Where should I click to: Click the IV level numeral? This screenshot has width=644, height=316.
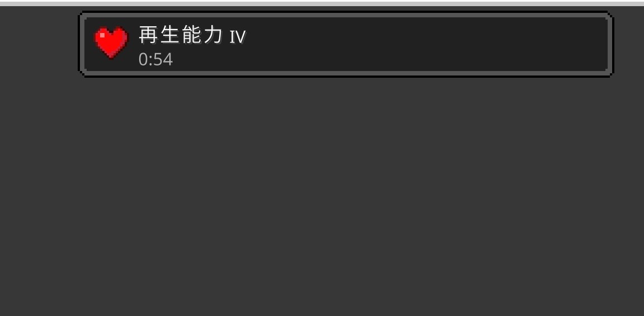point(238,37)
